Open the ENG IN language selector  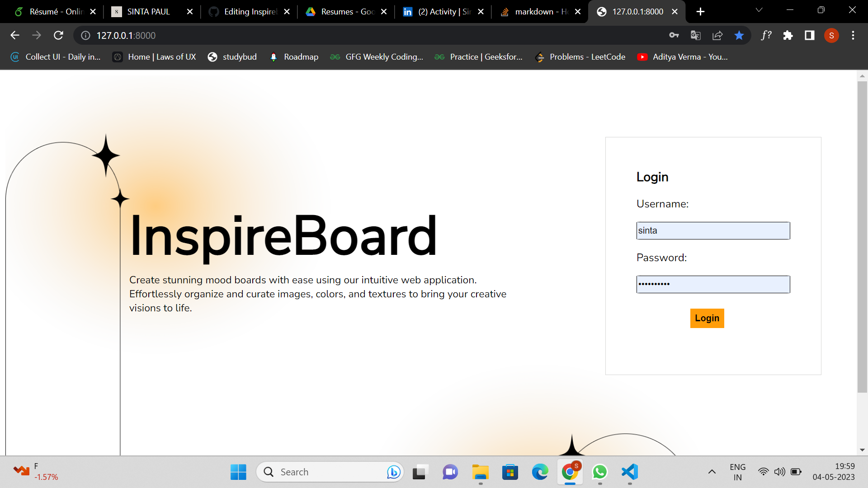(738, 471)
